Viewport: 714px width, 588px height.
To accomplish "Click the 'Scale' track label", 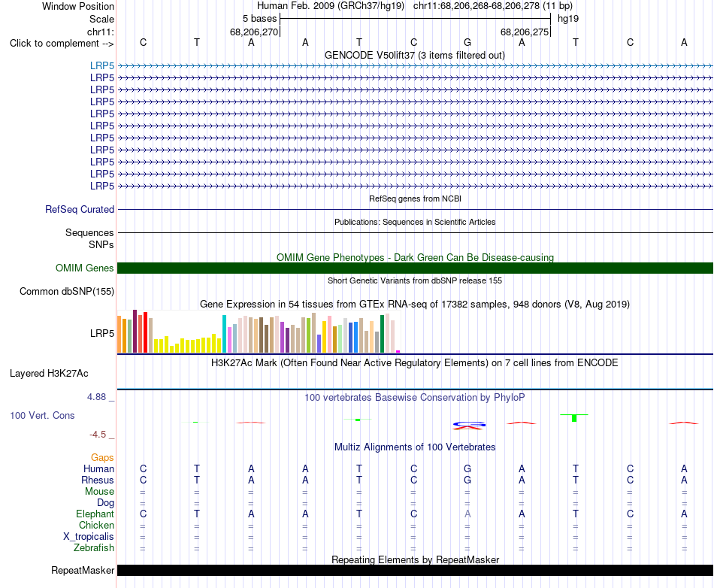I will (x=101, y=19).
